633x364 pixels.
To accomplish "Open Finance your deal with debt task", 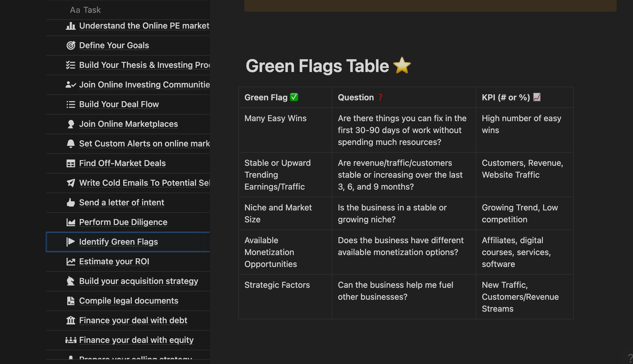I will 133,320.
